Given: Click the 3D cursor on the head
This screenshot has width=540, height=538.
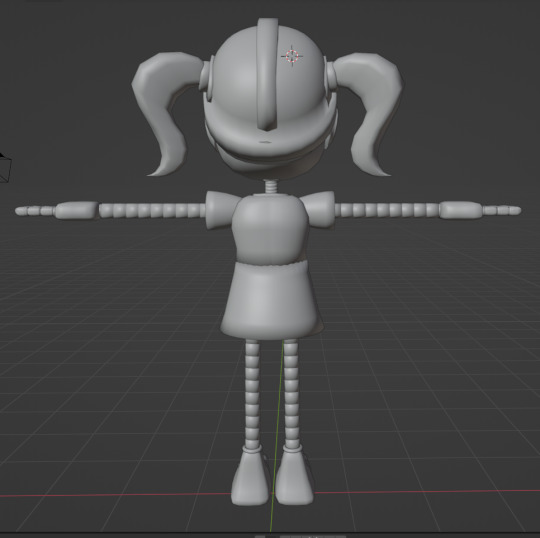Looking at the screenshot, I should tap(292, 56).
